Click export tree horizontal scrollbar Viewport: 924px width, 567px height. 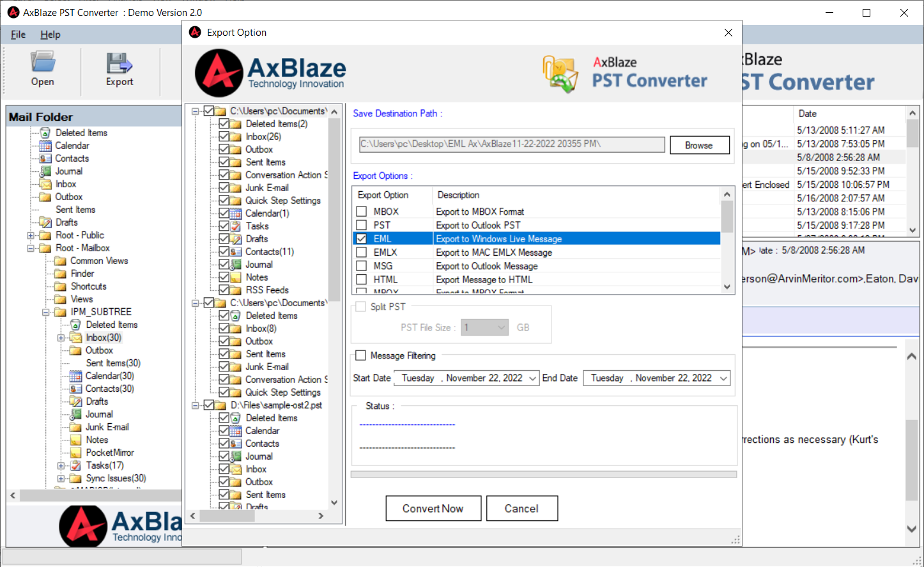pos(257,515)
